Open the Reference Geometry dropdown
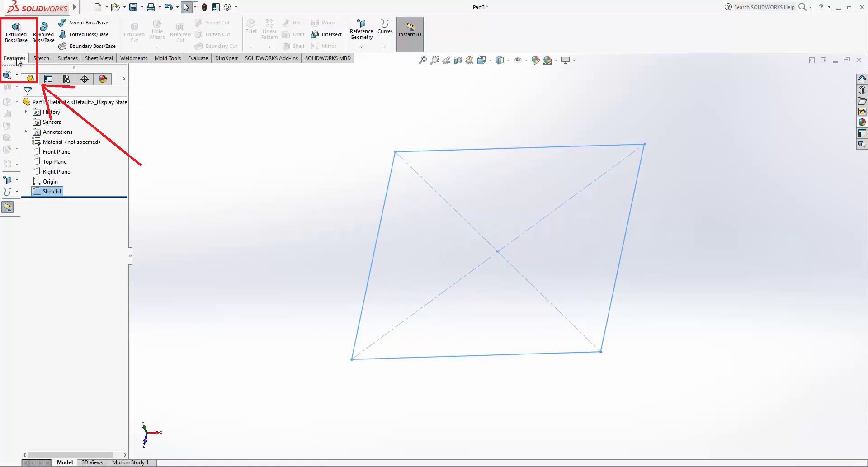 click(361, 47)
